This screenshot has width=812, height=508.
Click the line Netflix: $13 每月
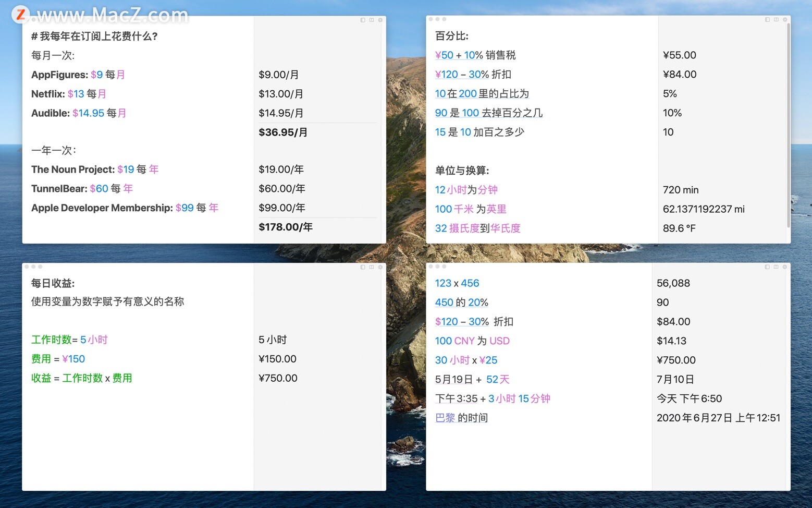pos(69,94)
